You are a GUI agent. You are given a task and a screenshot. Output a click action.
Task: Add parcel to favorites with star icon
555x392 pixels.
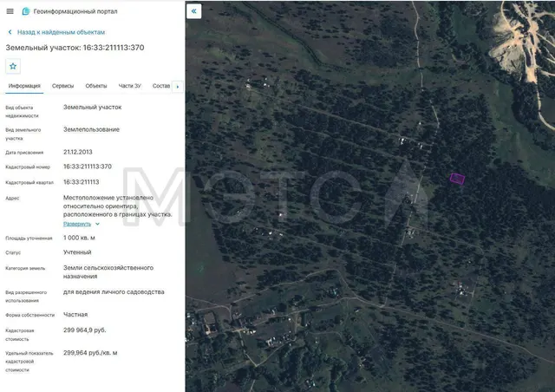coord(13,66)
